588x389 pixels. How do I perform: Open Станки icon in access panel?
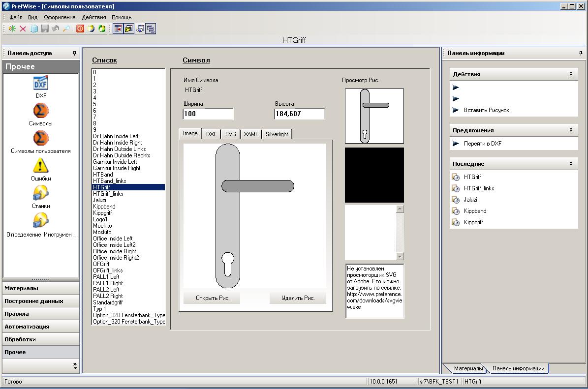(x=41, y=193)
